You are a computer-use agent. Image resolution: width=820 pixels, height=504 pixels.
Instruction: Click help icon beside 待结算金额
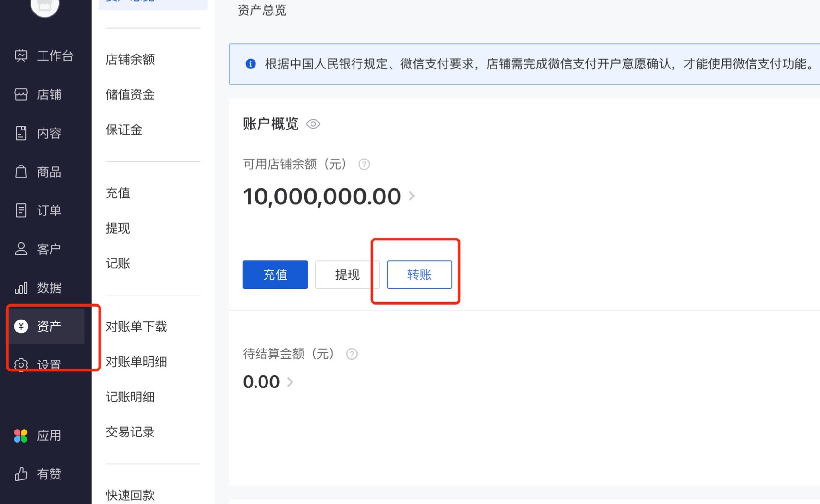(352, 354)
